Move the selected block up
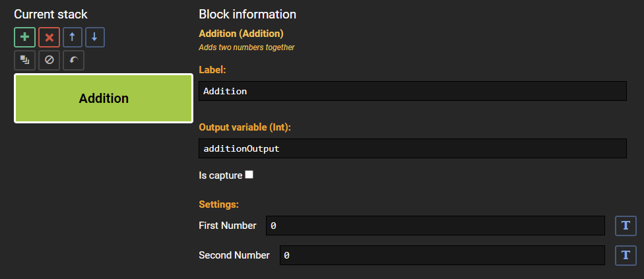This screenshot has height=279, width=644. click(x=73, y=38)
